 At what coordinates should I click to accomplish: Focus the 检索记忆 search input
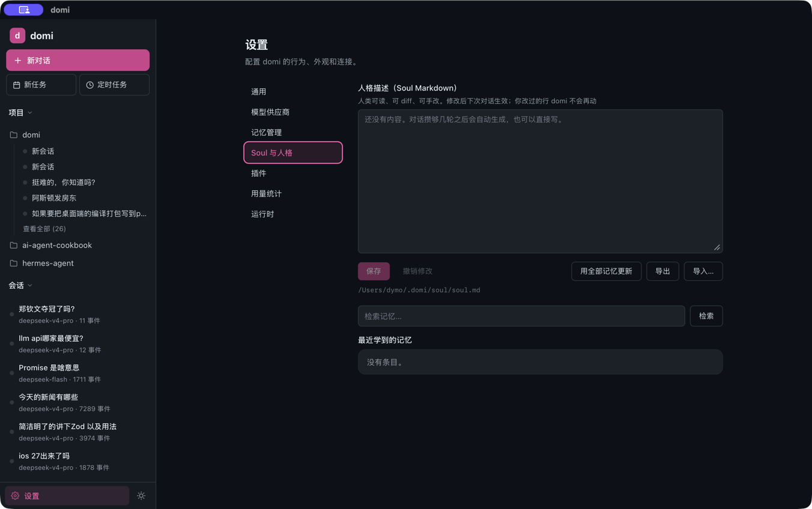pyautogui.click(x=521, y=316)
